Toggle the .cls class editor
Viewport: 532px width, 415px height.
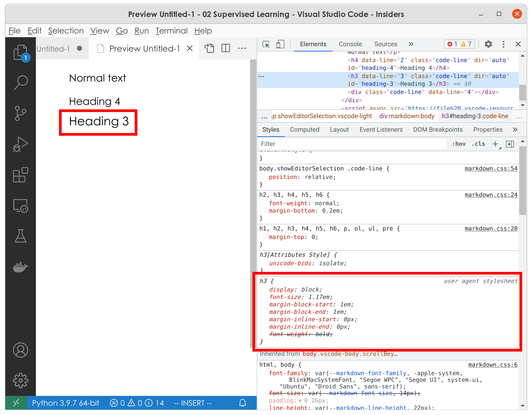478,144
